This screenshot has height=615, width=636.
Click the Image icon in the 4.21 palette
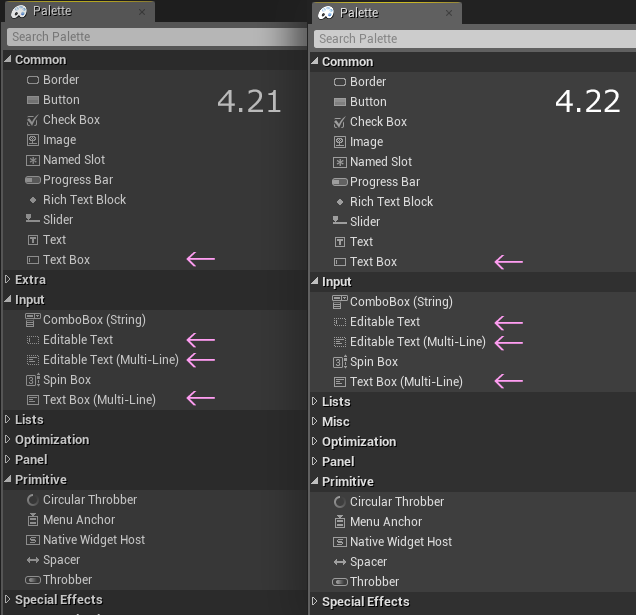pos(33,140)
